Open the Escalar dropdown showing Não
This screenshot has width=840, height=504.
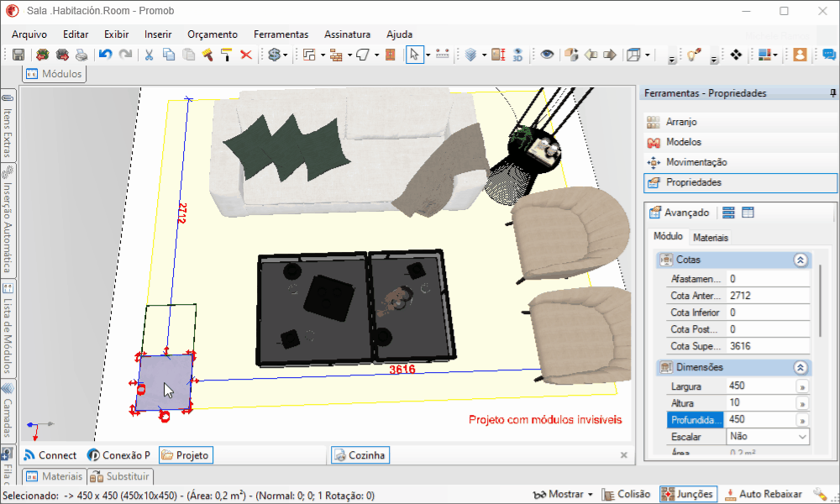tap(768, 437)
